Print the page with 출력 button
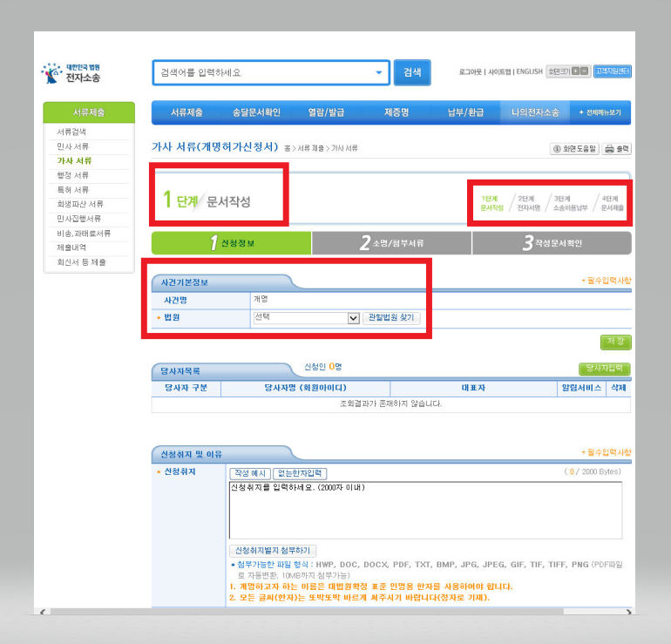 point(617,148)
